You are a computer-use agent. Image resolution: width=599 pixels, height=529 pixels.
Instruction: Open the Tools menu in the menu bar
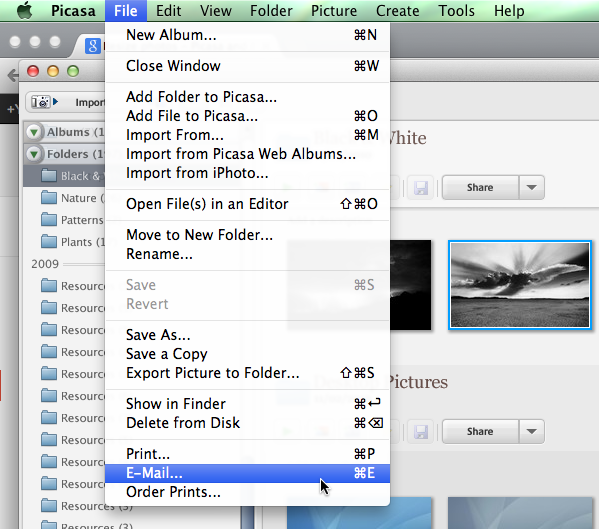pyautogui.click(x=457, y=11)
